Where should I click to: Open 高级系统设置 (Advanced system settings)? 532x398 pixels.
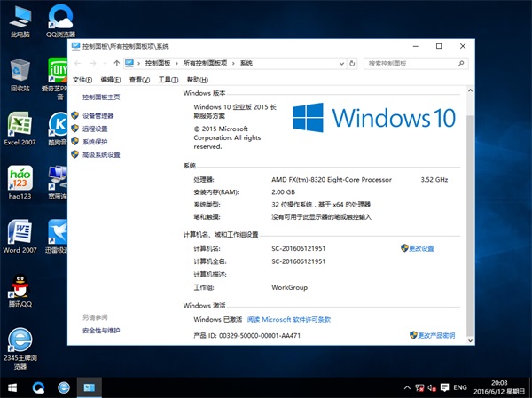(x=100, y=154)
